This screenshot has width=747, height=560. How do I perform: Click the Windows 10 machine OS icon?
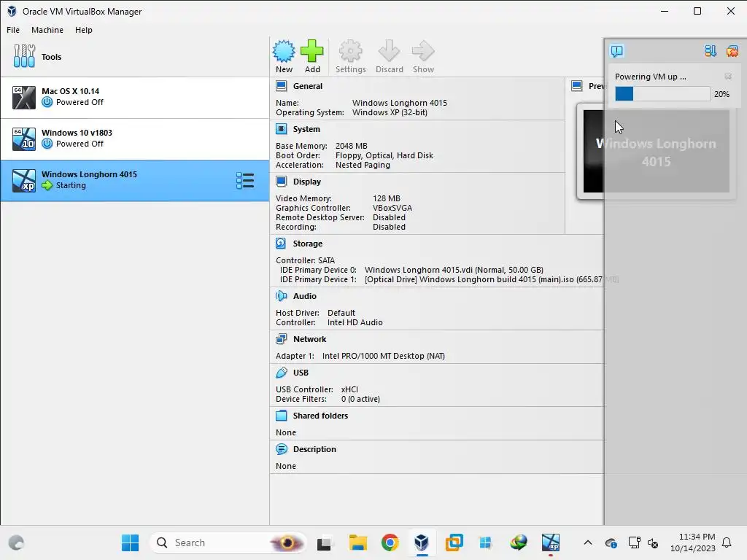24,139
